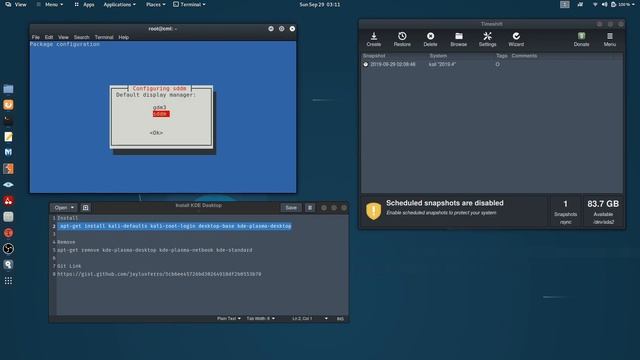This screenshot has width=640, height=360.
Task: Open the Plain Text language dropdown
Action: tap(229, 318)
